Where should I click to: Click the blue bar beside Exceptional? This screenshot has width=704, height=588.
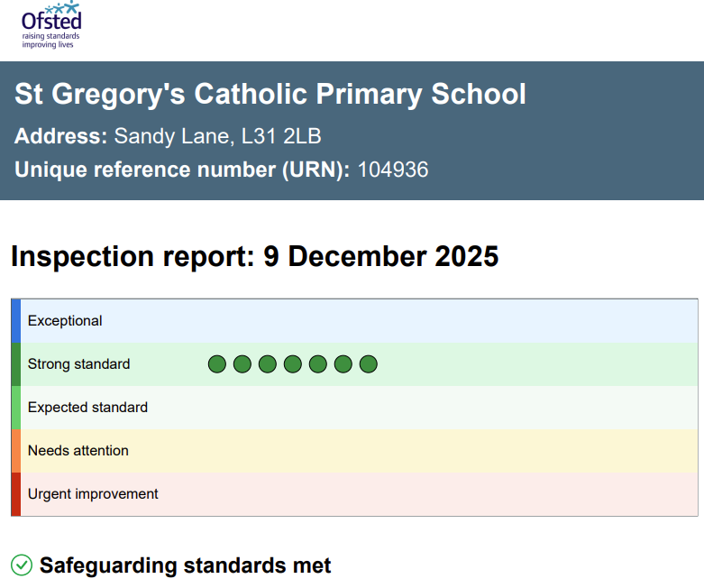16,321
